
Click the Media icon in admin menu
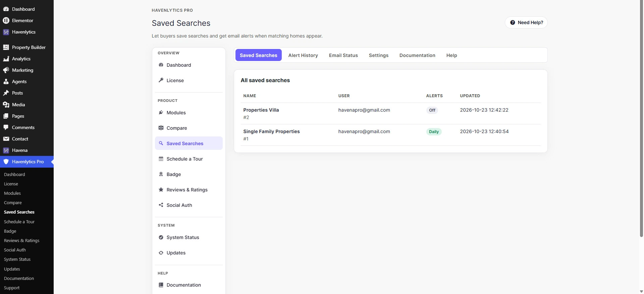click(6, 105)
